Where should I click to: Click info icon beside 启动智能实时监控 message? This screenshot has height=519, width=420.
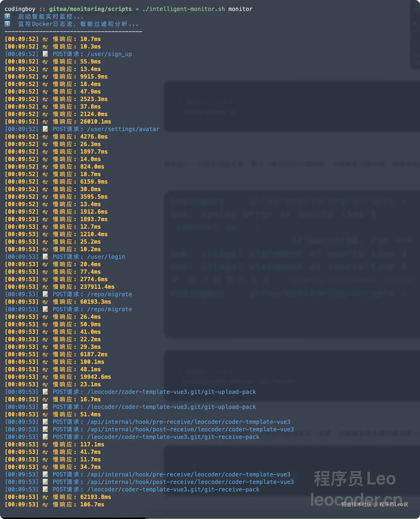(7, 16)
